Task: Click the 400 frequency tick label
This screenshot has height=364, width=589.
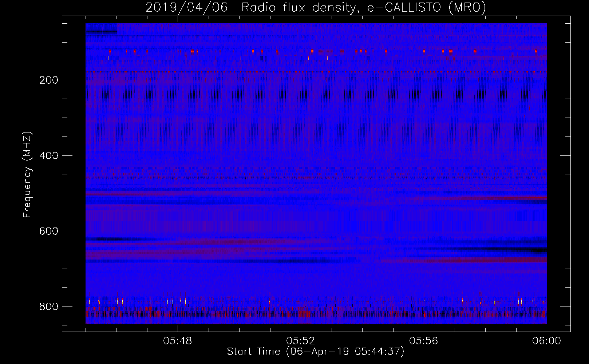Action: point(49,156)
